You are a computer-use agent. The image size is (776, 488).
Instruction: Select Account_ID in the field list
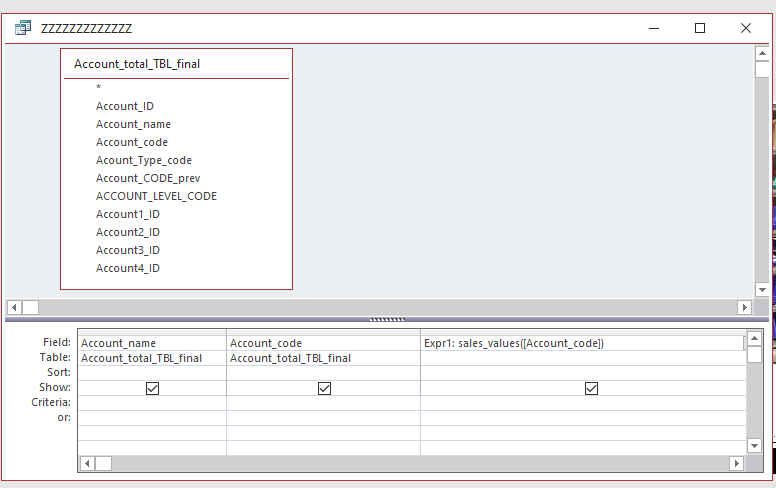point(125,106)
